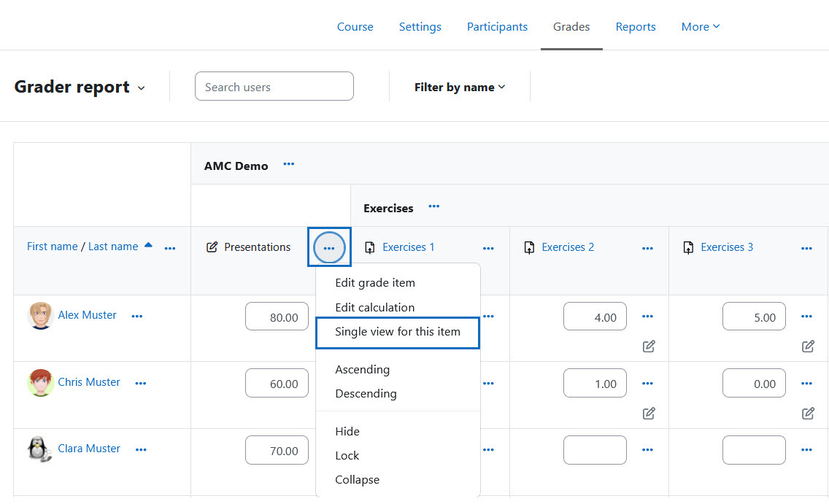This screenshot has height=504, width=829.
Task: Open cell actions for Chris Muster's Exercises 3 grade
Action: (x=807, y=384)
